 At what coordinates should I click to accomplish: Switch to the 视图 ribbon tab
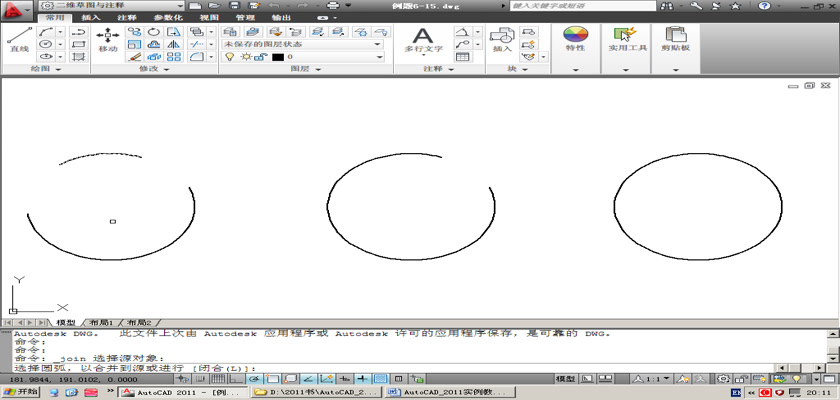pos(208,17)
